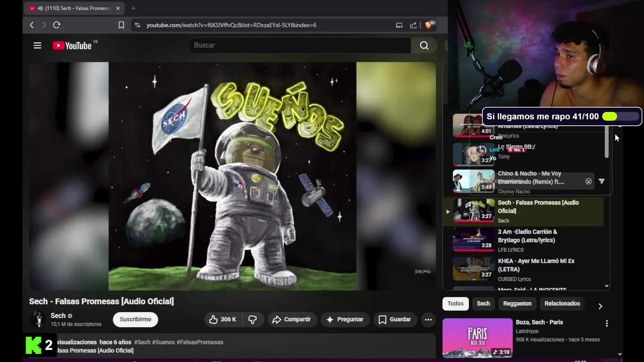Open options menu for Boza, Sech - Paris
The height and width of the screenshot is (362, 644).
[606, 324]
